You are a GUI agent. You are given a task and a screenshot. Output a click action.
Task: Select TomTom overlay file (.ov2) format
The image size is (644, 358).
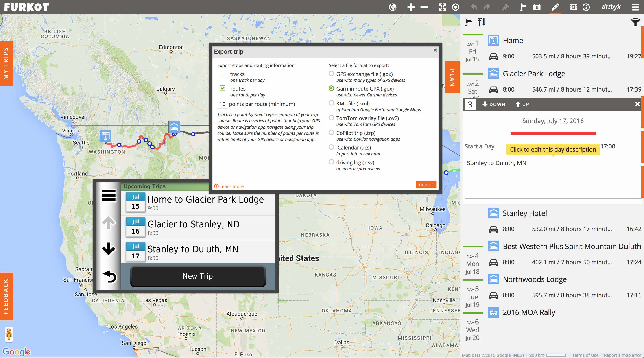331,118
